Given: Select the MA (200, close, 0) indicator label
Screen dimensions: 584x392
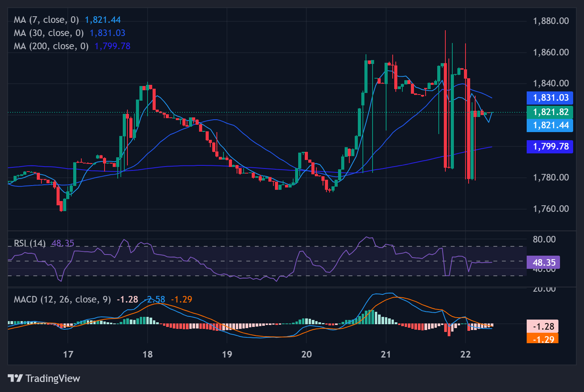Looking at the screenshot, I should click(51, 46).
